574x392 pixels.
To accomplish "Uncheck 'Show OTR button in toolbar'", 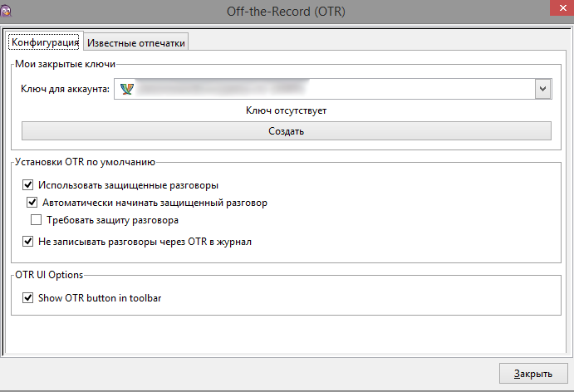I will pos(28,297).
